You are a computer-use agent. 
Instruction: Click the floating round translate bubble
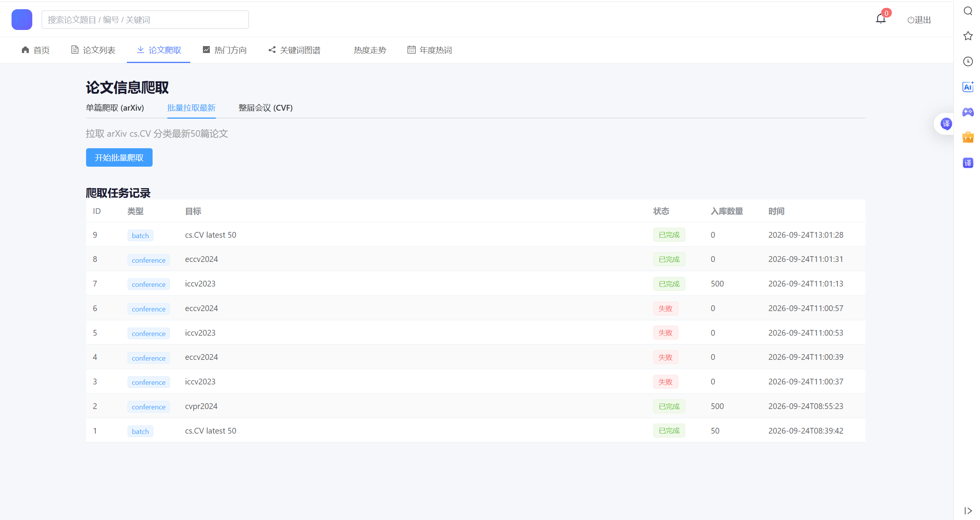946,124
